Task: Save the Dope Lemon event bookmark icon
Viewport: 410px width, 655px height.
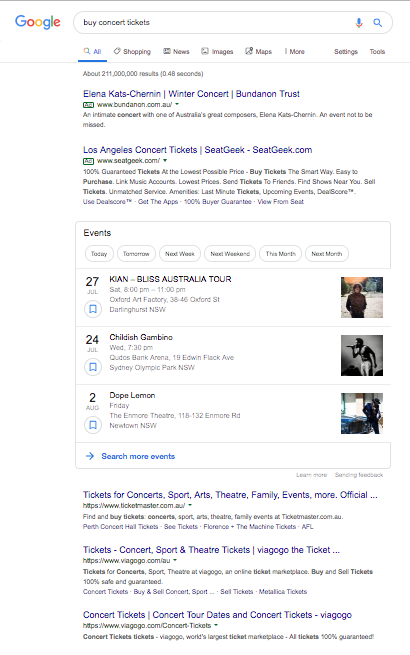Action: 93,425
